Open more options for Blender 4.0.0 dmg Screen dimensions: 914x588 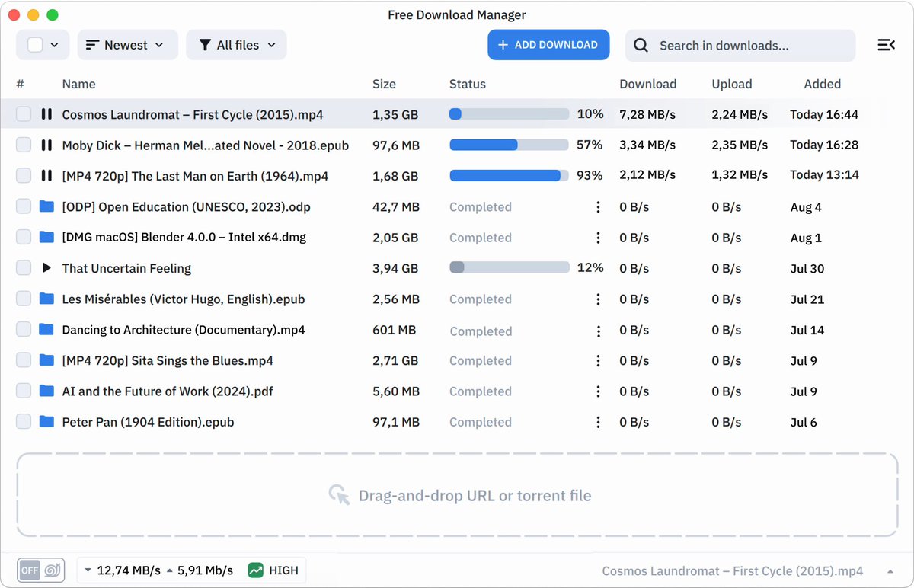(599, 238)
